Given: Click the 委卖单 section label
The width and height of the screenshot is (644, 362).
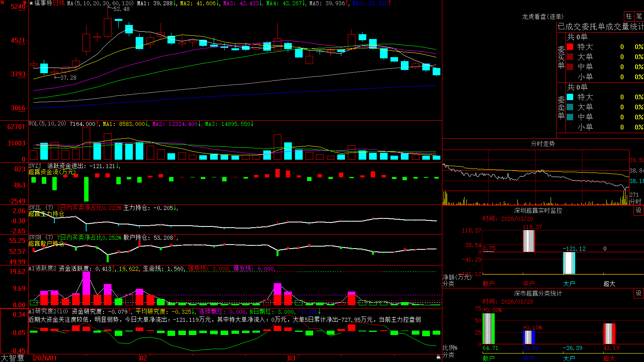Looking at the screenshot, I should pos(561,107).
